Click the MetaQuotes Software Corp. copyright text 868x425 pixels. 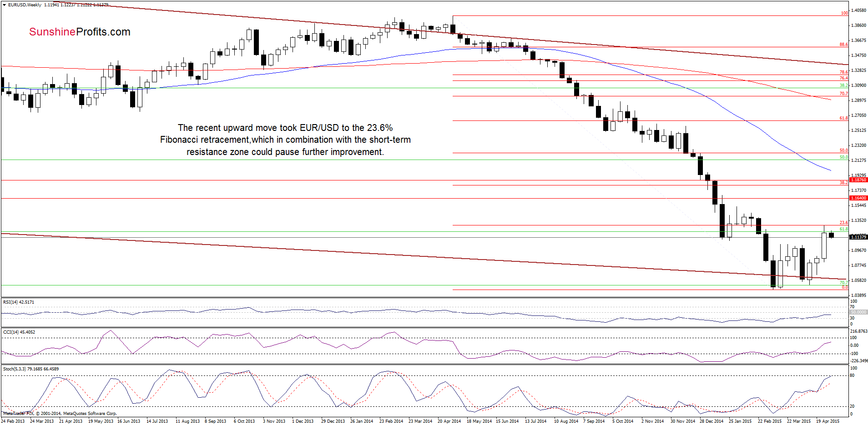(60, 414)
